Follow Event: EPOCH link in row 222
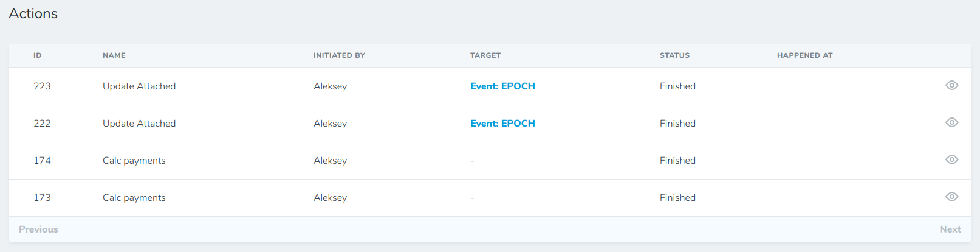 pos(502,124)
